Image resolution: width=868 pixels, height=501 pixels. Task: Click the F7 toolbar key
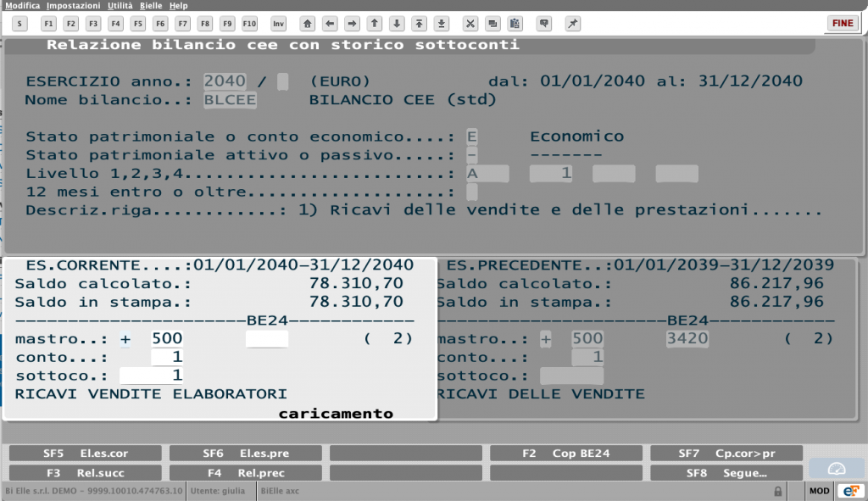click(183, 24)
